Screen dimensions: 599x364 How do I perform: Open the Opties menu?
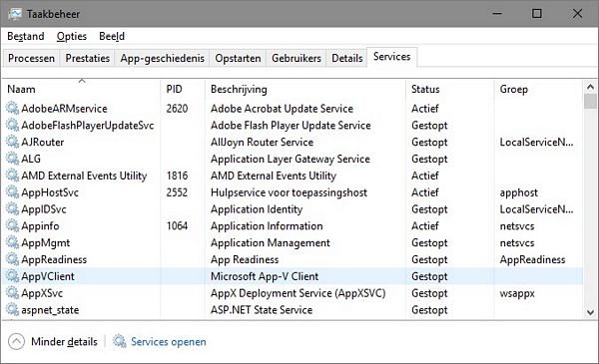coord(72,36)
